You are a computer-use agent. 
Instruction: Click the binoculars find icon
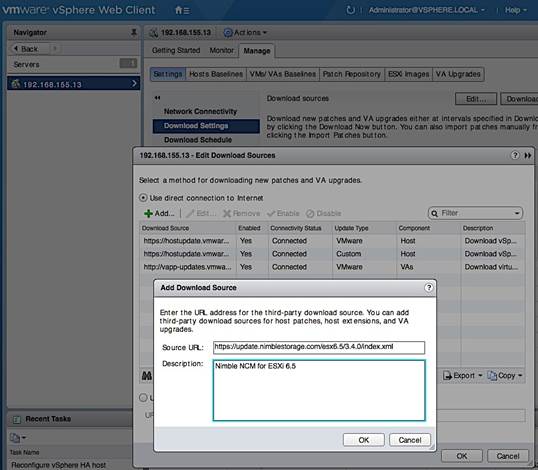click(x=147, y=376)
